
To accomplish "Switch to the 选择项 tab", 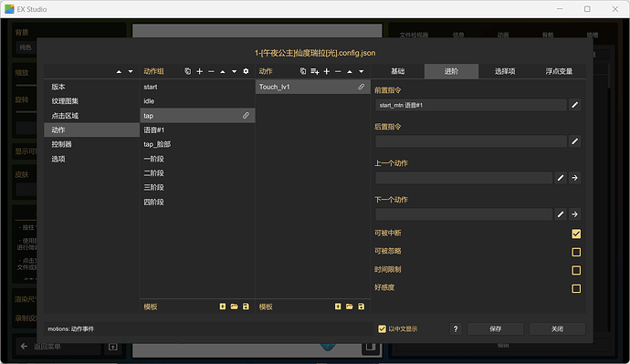I will [505, 71].
